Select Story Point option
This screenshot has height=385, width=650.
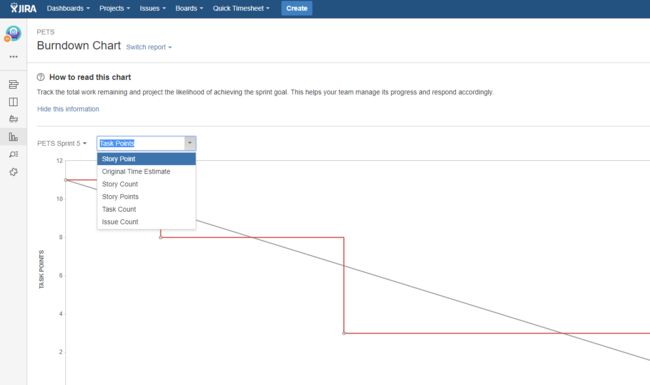[x=146, y=159]
